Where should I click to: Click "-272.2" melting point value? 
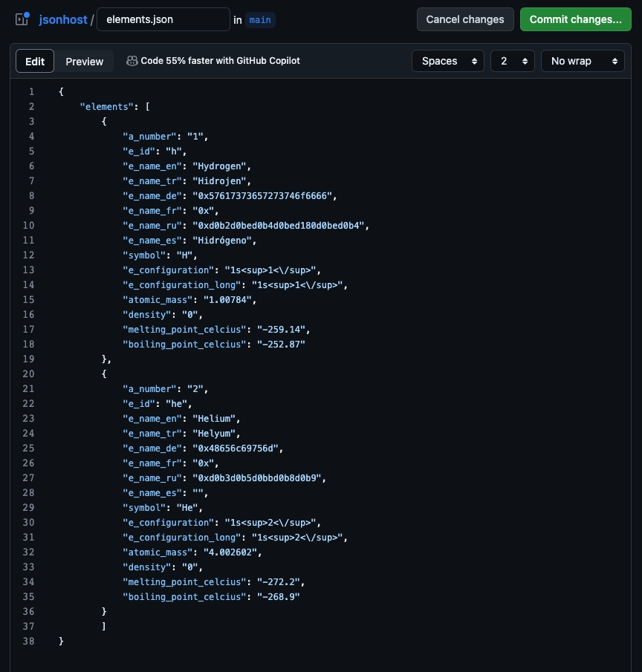(x=279, y=582)
